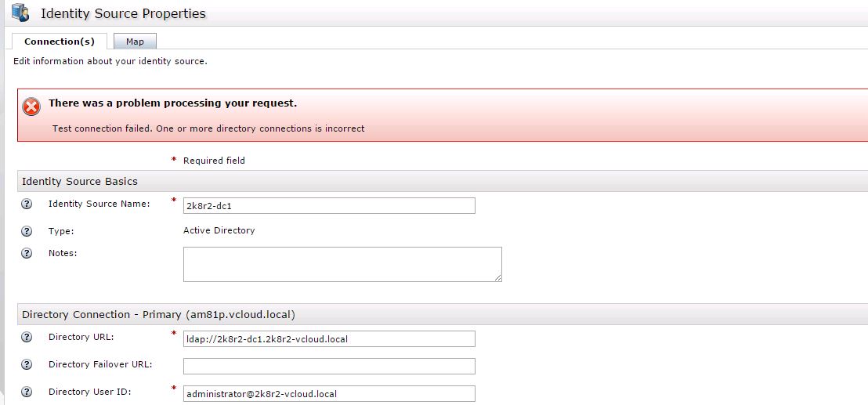
Task: Switch to the Map tab
Action: point(135,42)
